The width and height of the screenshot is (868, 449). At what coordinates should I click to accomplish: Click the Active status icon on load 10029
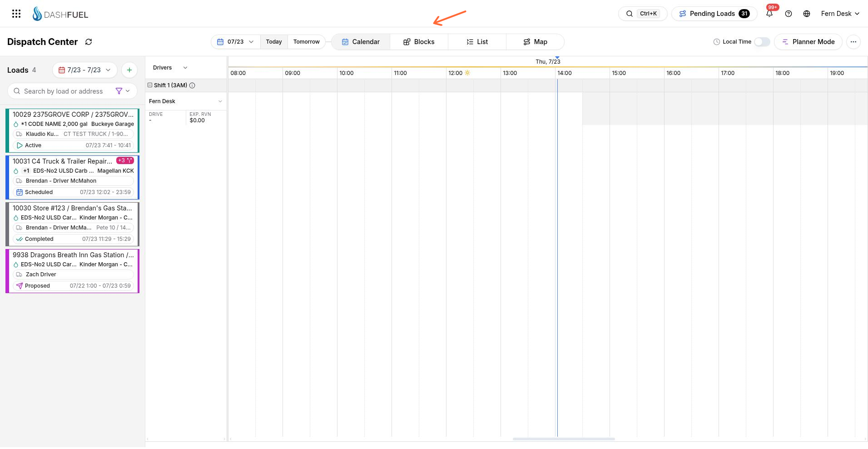coord(20,145)
